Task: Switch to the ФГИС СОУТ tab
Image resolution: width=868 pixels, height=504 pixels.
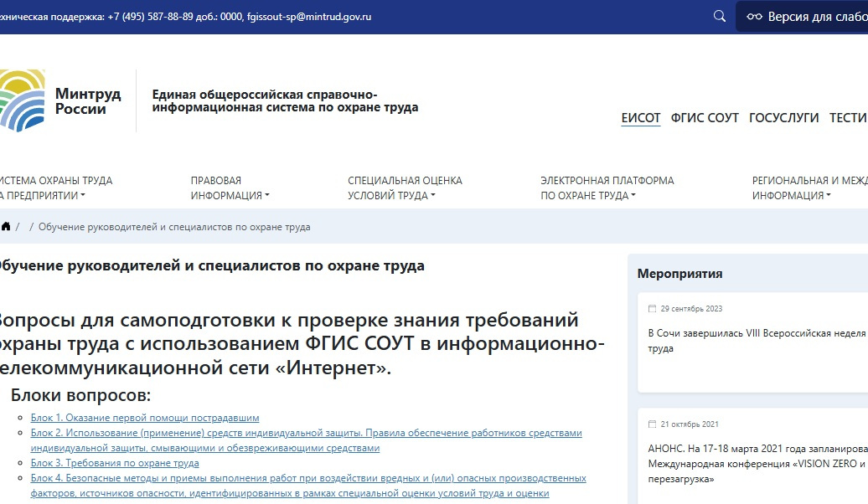Action: [x=705, y=118]
